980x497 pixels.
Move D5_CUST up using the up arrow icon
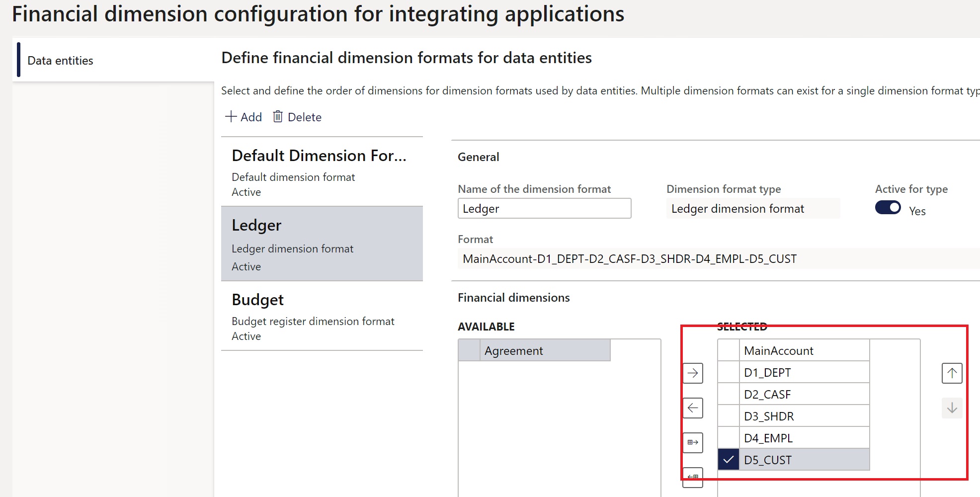pyautogui.click(x=952, y=373)
